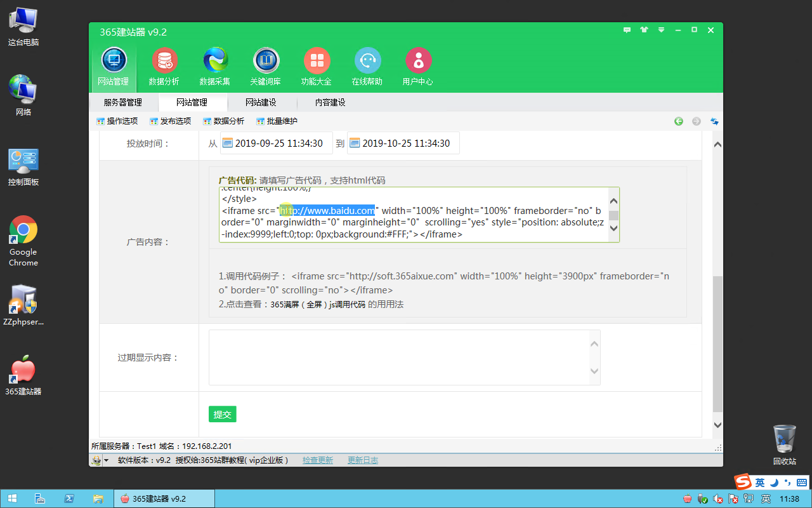Open the 功能大全 features icon
The width and height of the screenshot is (812, 508).
click(x=317, y=67)
